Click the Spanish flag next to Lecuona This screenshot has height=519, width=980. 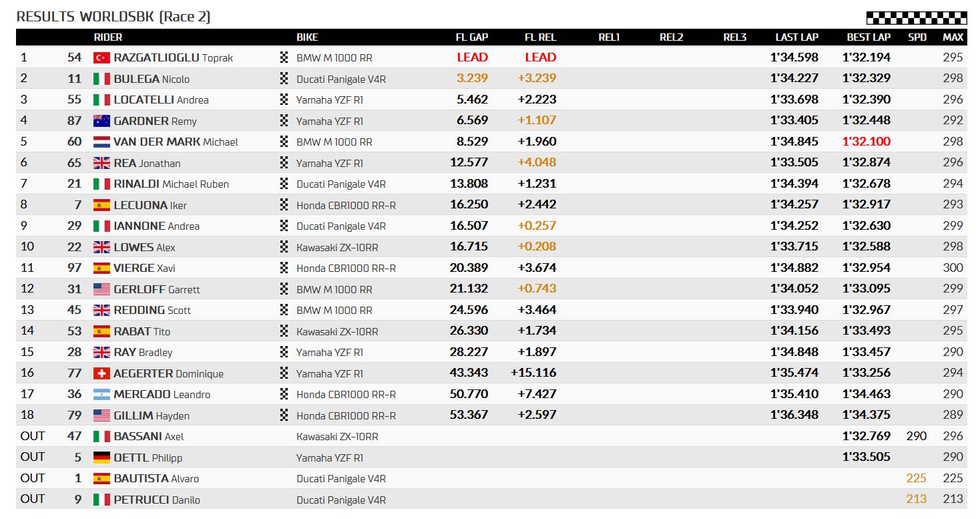tap(101, 205)
